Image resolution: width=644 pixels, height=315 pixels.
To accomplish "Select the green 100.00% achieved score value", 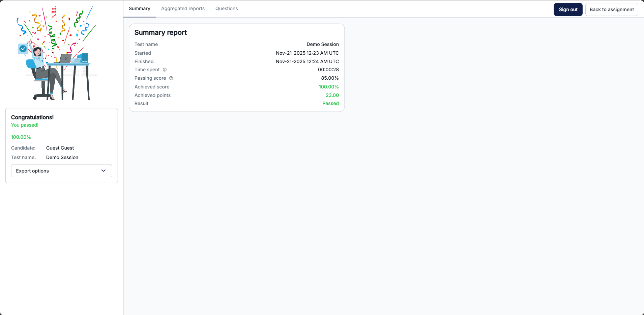I will click(328, 87).
